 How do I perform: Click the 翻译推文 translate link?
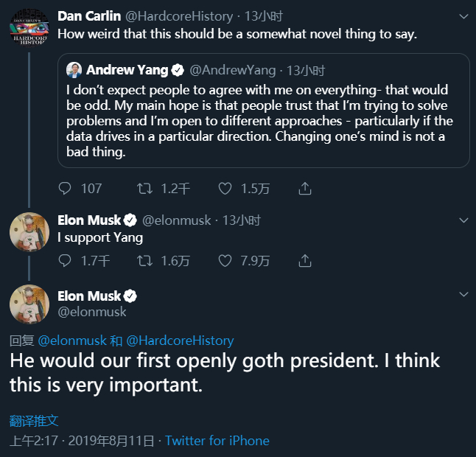pos(34,421)
